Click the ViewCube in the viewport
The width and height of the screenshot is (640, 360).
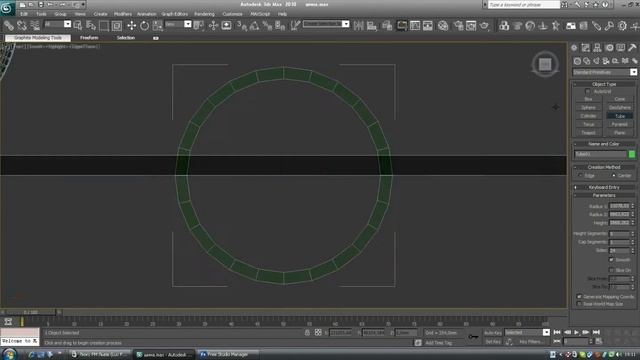545,64
